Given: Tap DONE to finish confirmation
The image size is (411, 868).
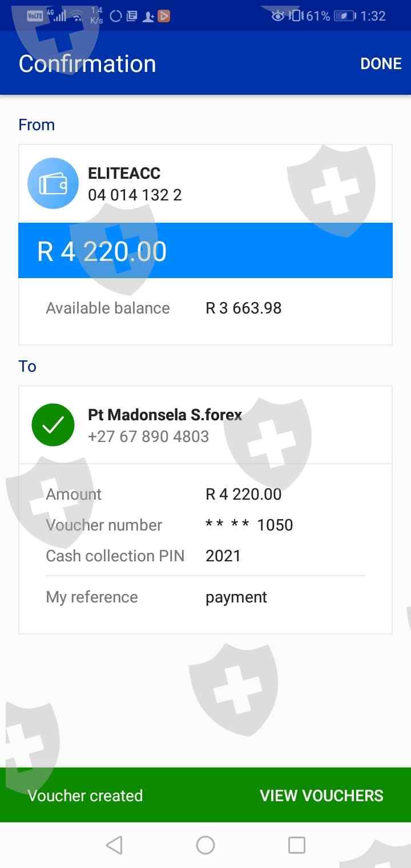Looking at the screenshot, I should 381,63.
